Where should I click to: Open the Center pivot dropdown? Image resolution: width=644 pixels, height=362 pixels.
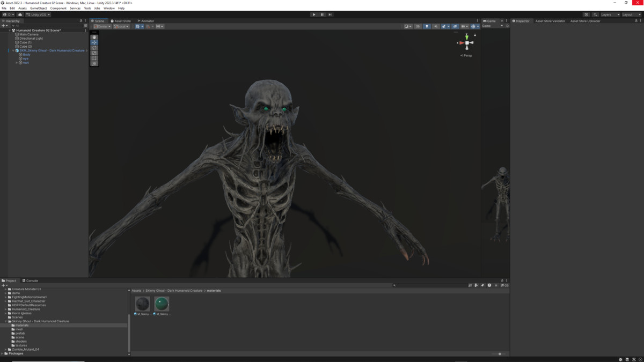102,26
